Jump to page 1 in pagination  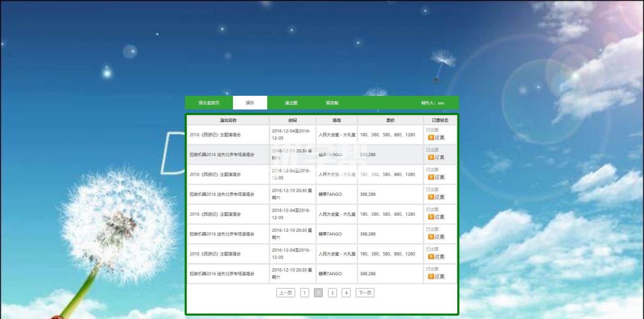(x=305, y=293)
